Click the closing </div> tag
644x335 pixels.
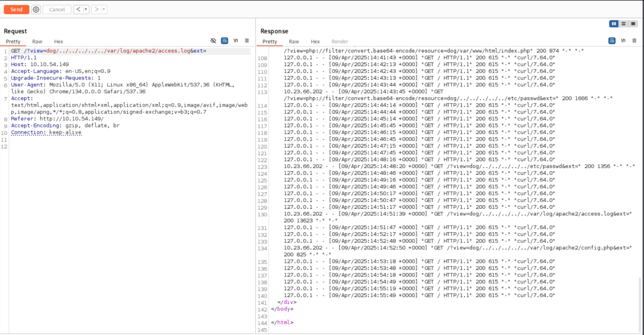pos(287,302)
